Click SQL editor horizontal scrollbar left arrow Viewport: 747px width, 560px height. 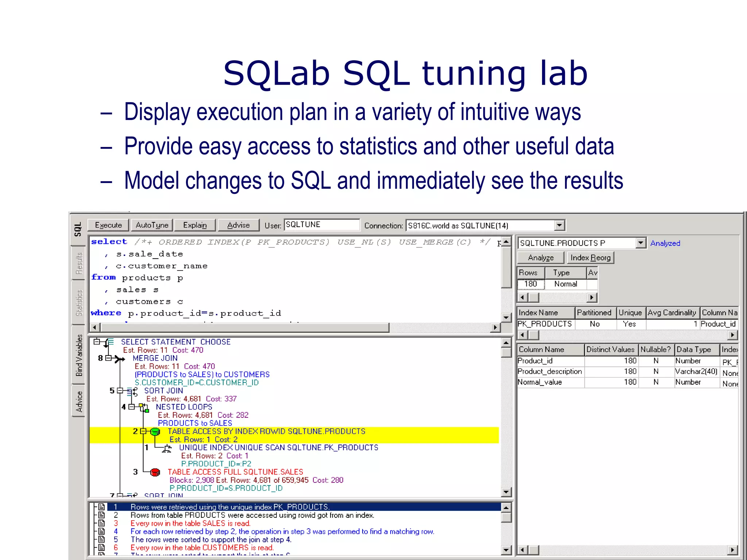[x=94, y=327]
